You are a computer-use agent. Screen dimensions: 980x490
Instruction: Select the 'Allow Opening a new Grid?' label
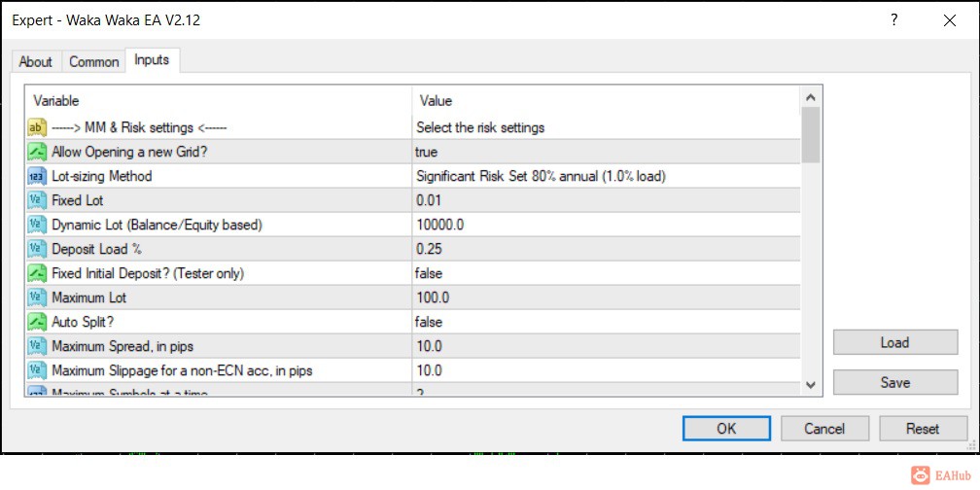click(129, 152)
